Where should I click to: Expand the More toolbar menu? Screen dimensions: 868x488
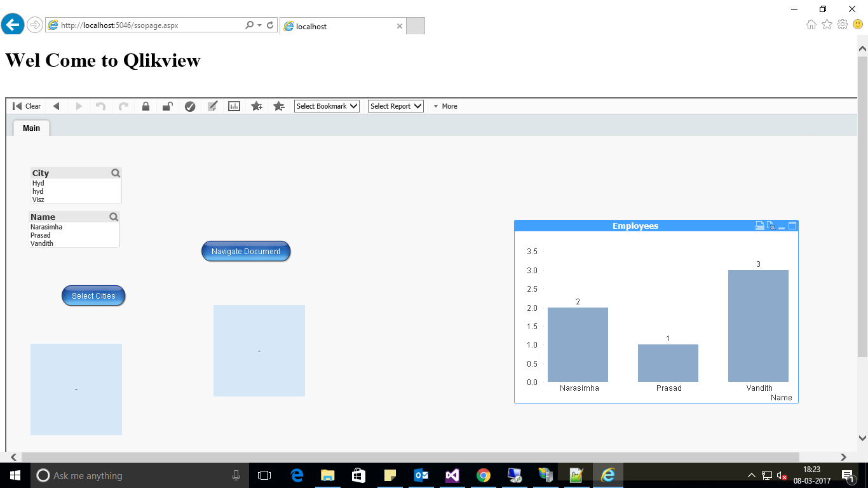pyautogui.click(x=445, y=106)
